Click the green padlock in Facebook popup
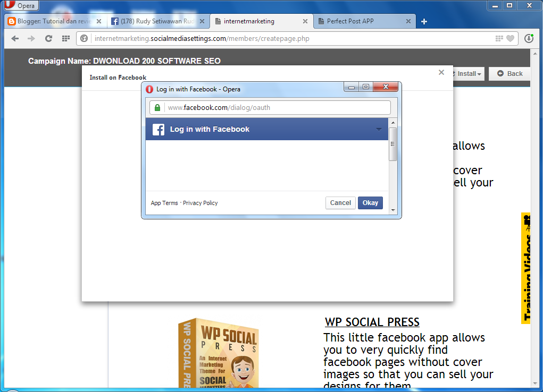Screen dimensions: 543x392 point(157,108)
